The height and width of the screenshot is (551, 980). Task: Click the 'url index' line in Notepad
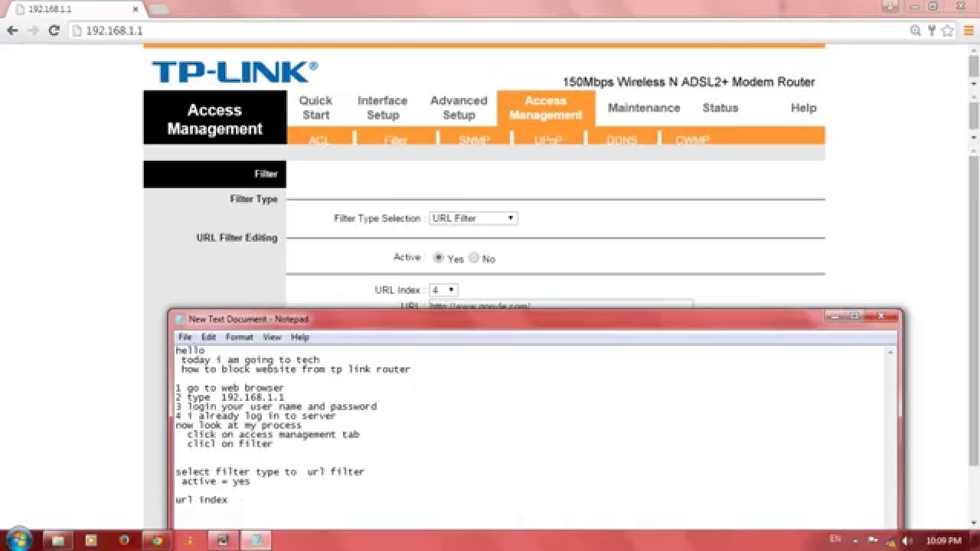point(201,500)
